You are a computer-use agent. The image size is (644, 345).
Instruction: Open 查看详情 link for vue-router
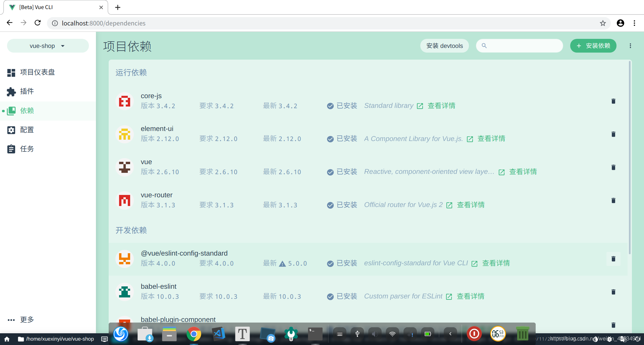click(x=471, y=205)
